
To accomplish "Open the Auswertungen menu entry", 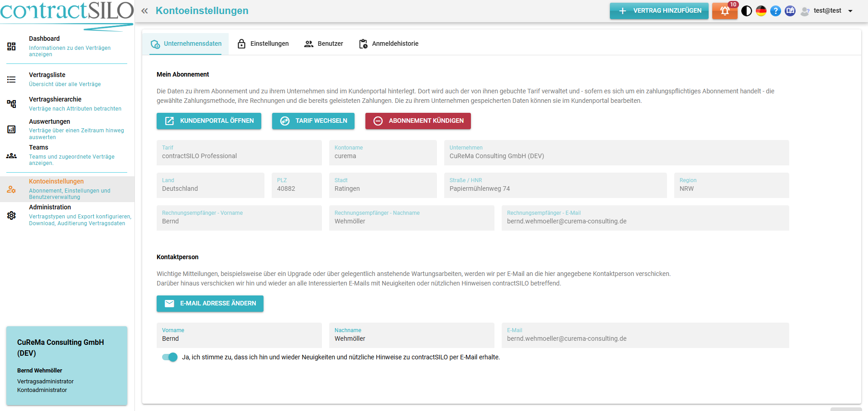I will [x=67, y=129].
